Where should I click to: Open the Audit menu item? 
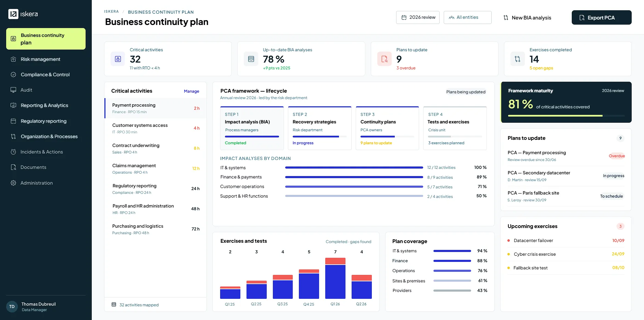[x=46, y=90]
